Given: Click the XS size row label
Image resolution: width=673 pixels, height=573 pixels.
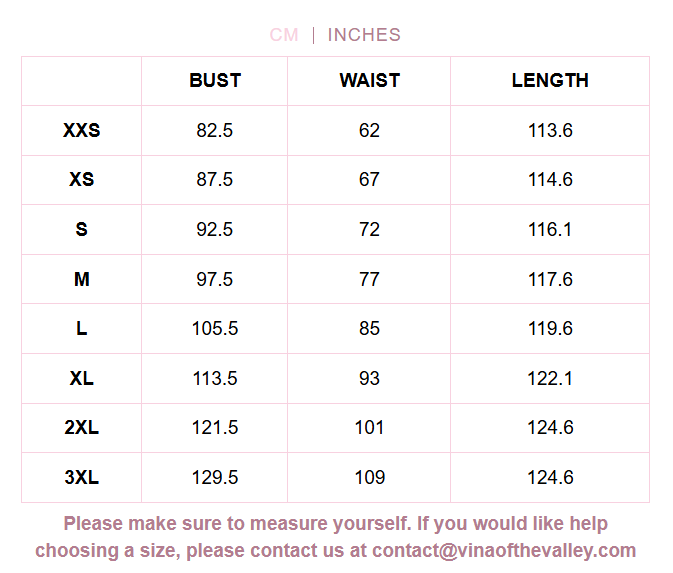Looking at the screenshot, I should tap(82, 180).
